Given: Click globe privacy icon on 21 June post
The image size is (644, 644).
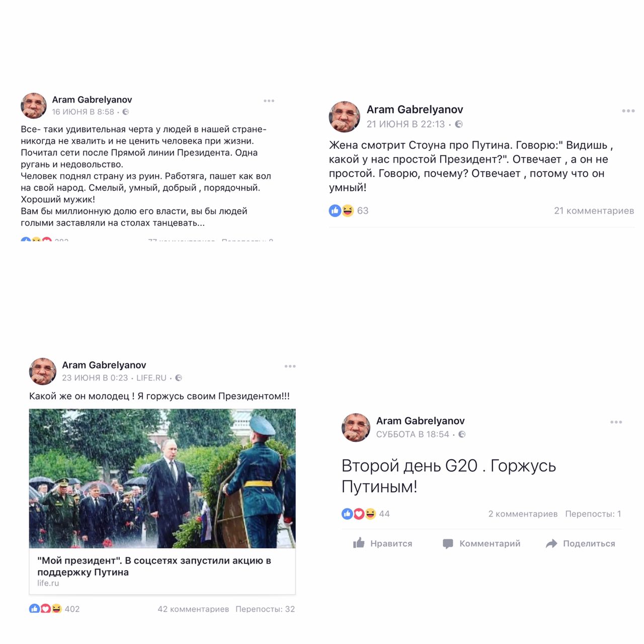Looking at the screenshot, I should pyautogui.click(x=459, y=124).
